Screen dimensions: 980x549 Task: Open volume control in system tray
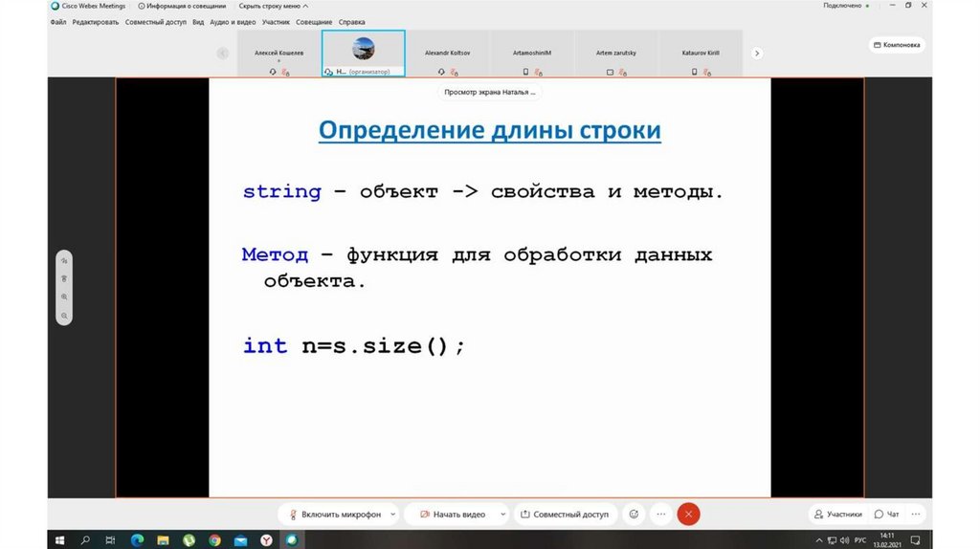pyautogui.click(x=844, y=540)
